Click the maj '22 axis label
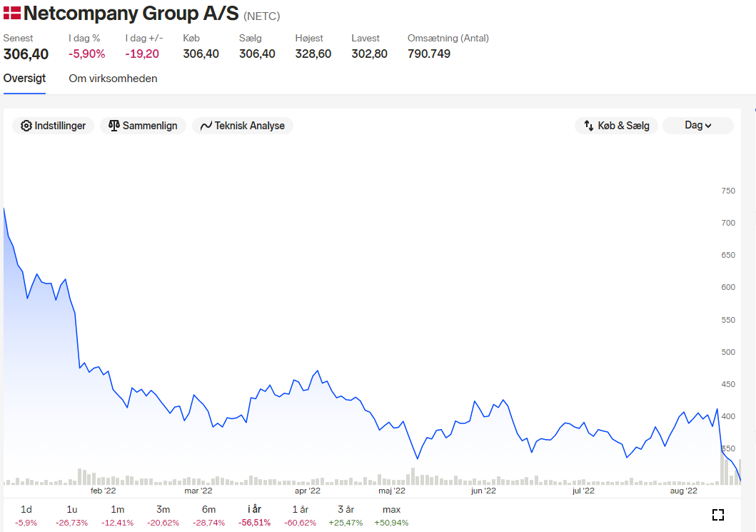The height and width of the screenshot is (532, 756). (392, 491)
